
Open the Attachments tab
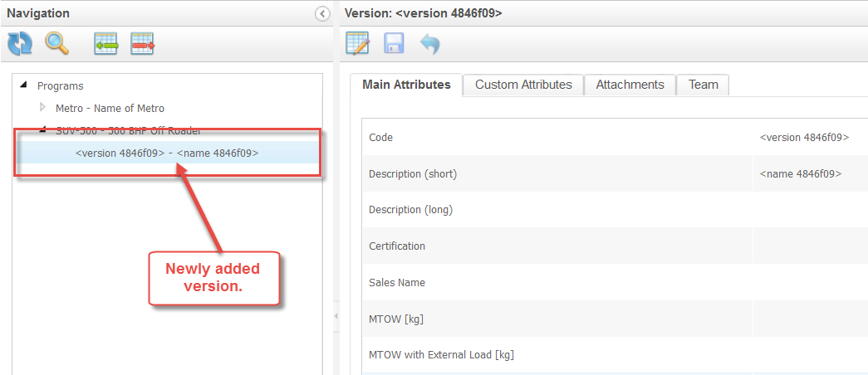click(x=630, y=85)
